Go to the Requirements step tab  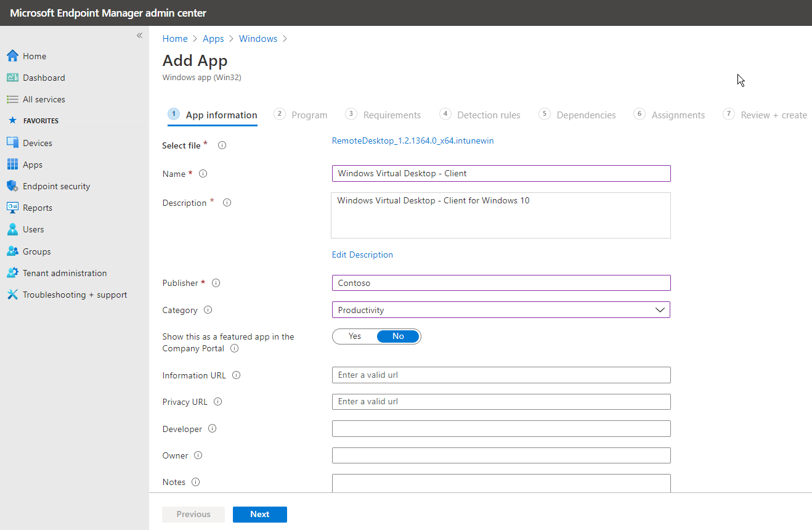point(383,115)
